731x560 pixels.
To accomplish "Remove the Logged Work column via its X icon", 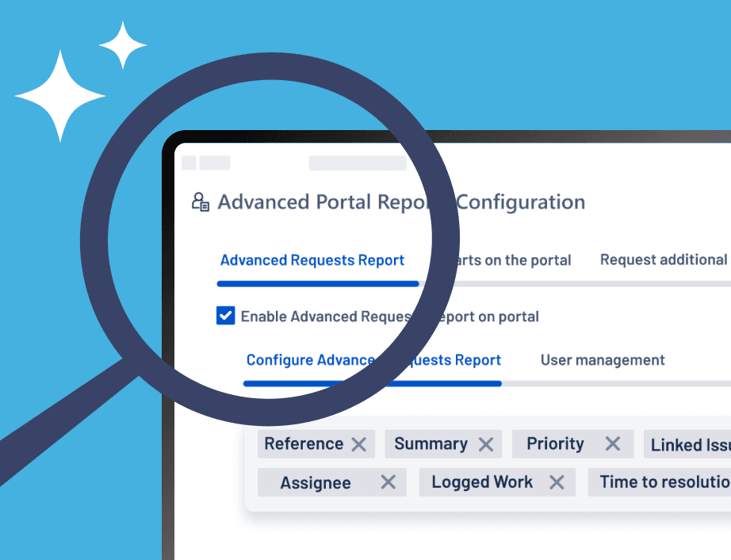I will pos(555,482).
